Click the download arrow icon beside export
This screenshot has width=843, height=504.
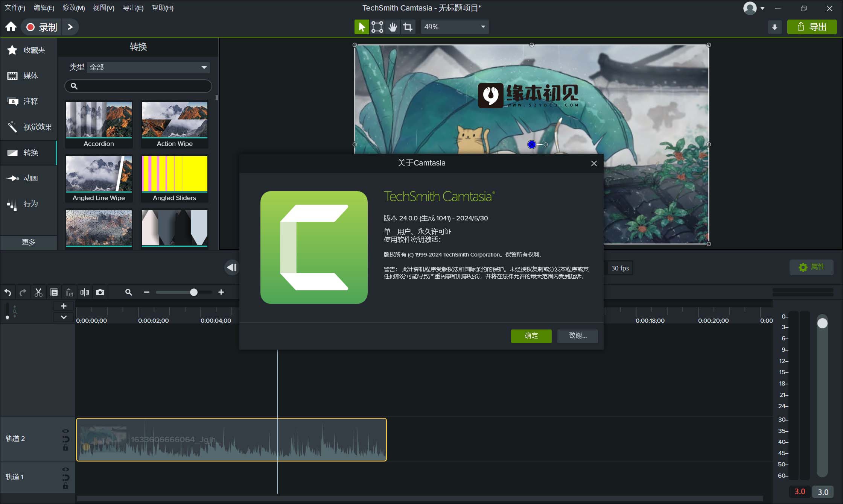(775, 27)
